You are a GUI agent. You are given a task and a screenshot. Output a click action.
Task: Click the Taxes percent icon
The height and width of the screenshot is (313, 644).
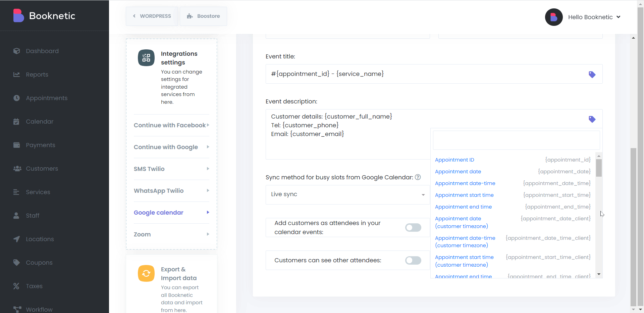pos(16,286)
